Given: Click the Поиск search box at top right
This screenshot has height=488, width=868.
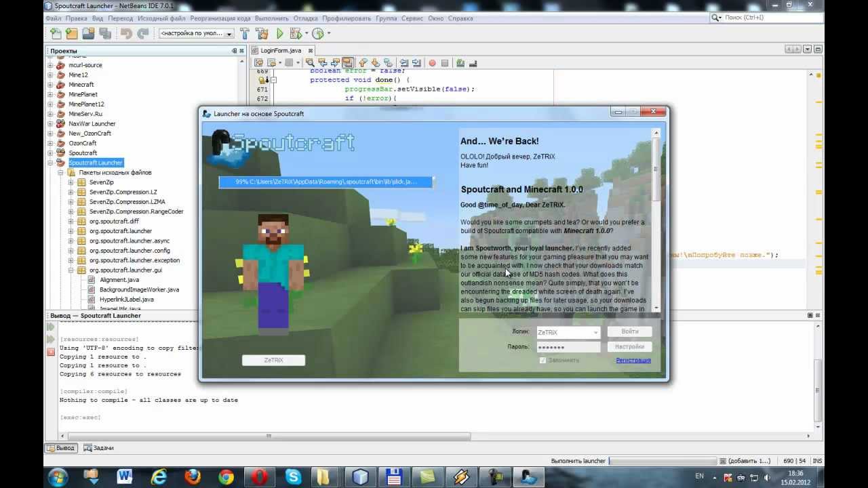Looking at the screenshot, I should (x=766, y=18).
